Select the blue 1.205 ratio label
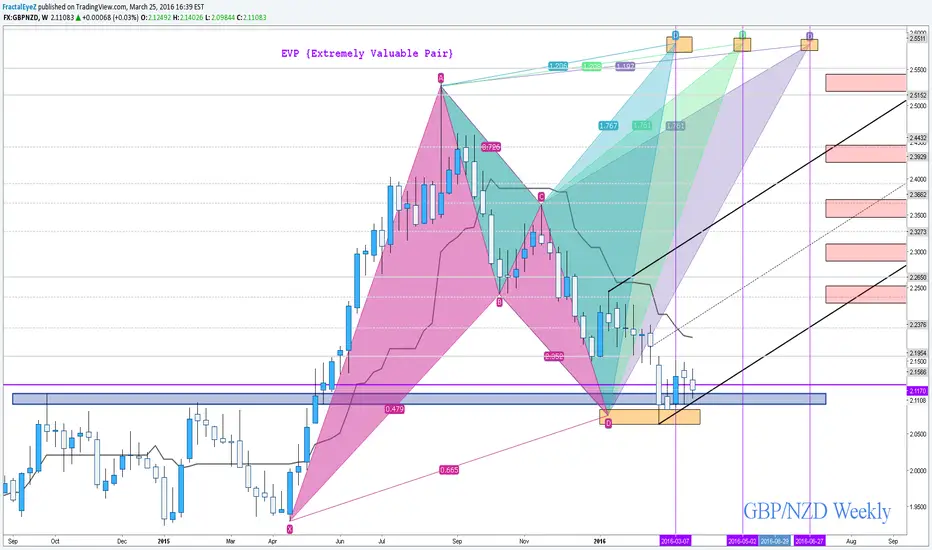This screenshot has height=550, width=932. [558, 65]
